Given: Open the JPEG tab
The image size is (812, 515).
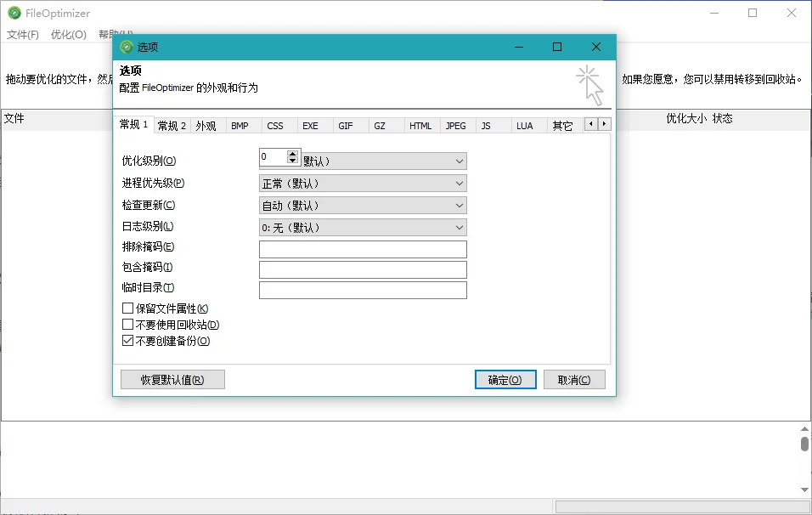Looking at the screenshot, I should click(x=456, y=126).
